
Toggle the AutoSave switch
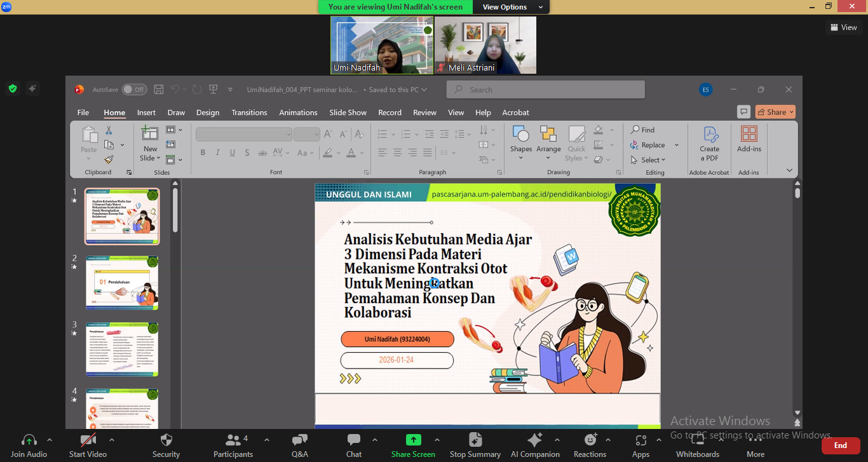(x=134, y=90)
